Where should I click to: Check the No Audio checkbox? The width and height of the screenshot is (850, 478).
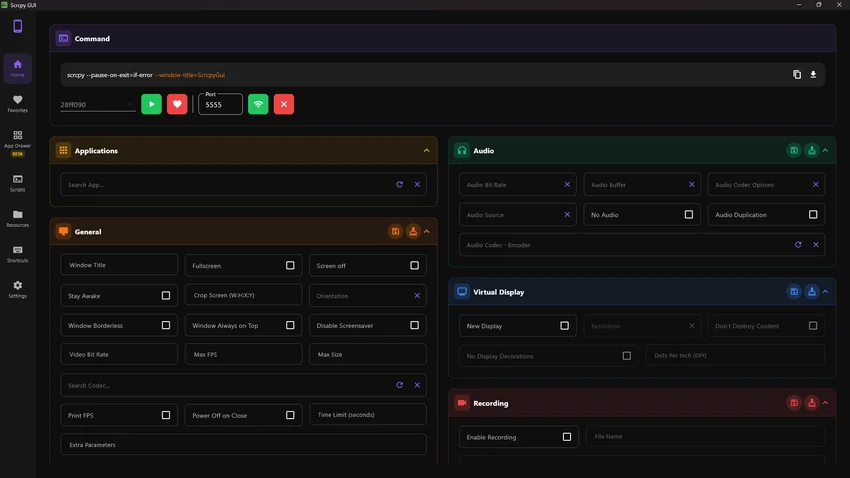[x=688, y=215]
